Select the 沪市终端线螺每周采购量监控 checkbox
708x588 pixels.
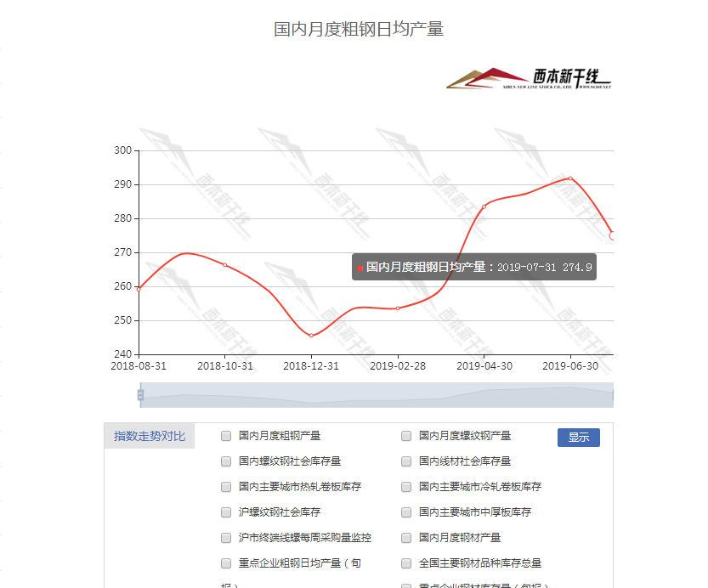(x=226, y=538)
